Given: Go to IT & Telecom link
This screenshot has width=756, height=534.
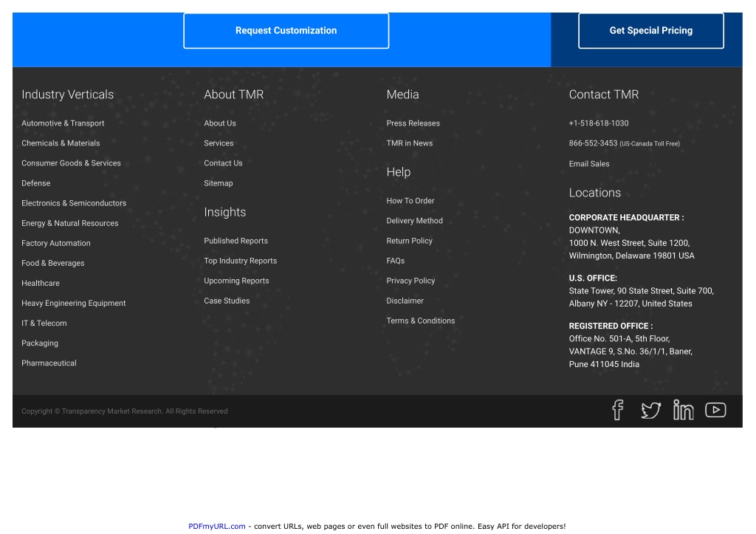Looking at the screenshot, I should (x=44, y=324).
